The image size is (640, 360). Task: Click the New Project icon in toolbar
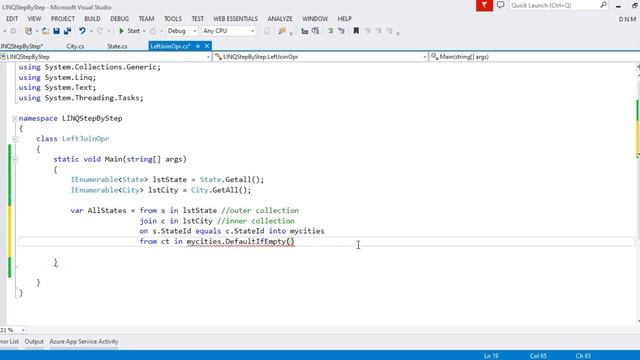click(x=28, y=31)
